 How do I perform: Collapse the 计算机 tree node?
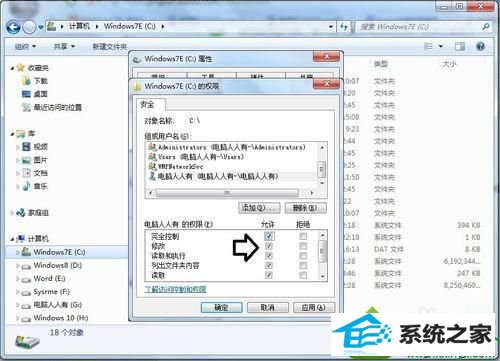12,239
